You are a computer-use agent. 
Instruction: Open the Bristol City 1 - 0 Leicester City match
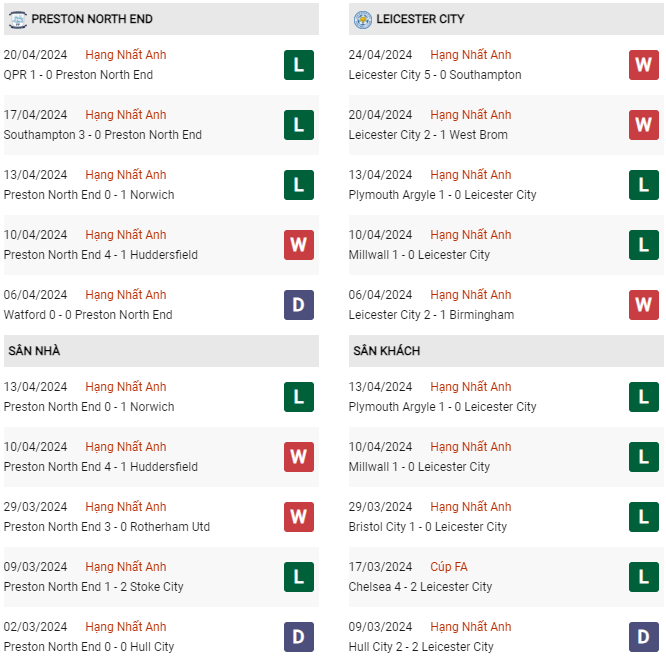point(428,527)
